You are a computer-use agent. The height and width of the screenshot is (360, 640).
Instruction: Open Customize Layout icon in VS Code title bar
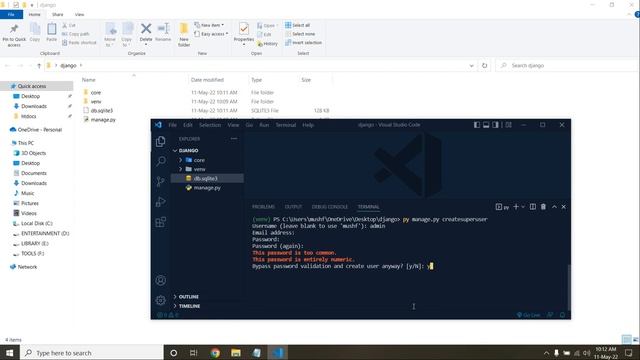[x=509, y=125]
